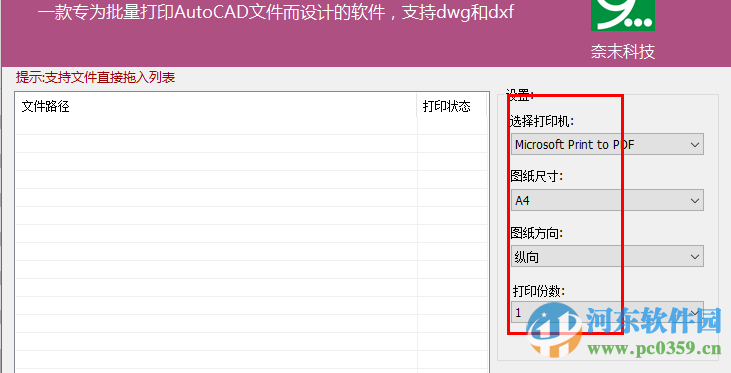Click the 选择打印机 label
Screen dimensions: 731x373
click(542, 122)
